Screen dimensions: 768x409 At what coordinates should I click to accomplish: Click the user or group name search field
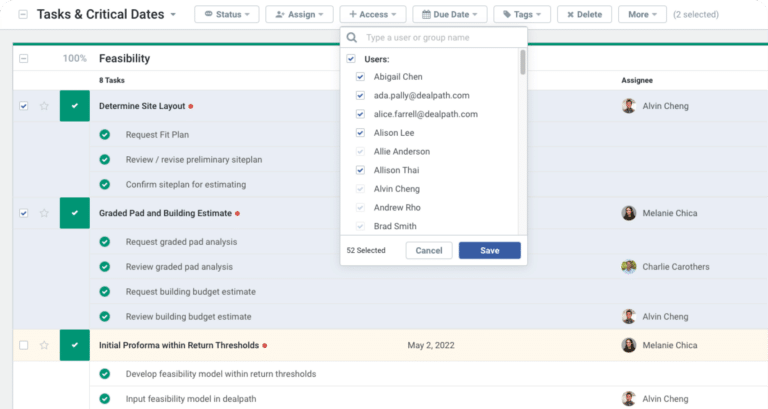[x=435, y=38]
